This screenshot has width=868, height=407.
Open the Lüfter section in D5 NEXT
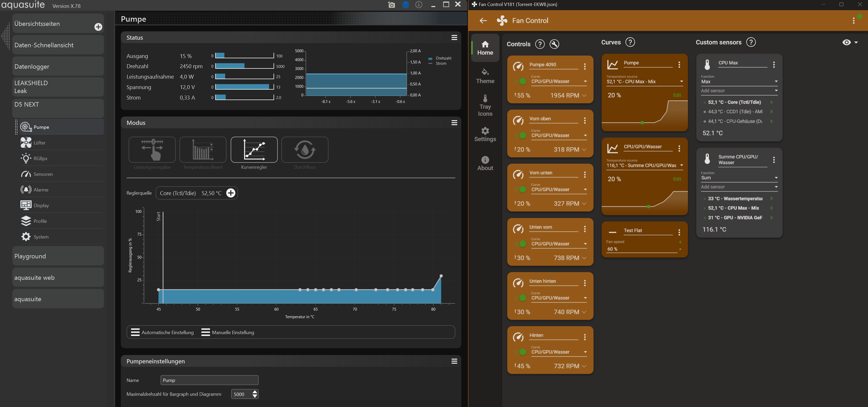pyautogui.click(x=39, y=143)
